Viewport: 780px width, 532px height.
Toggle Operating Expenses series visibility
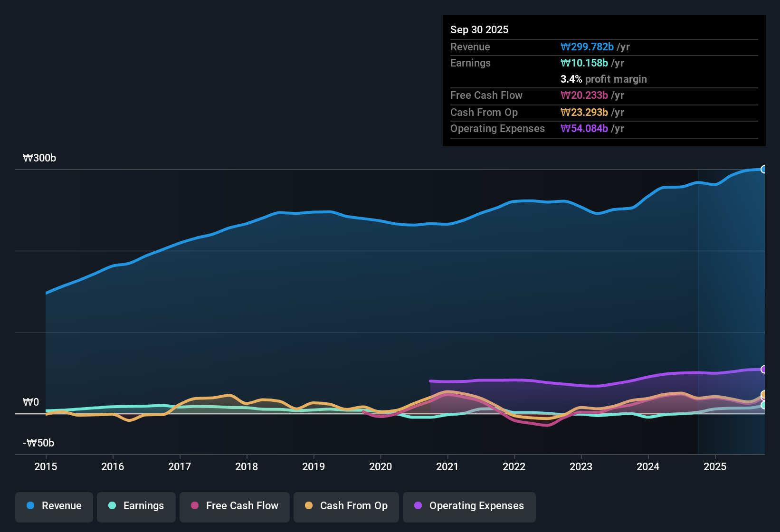[469, 506]
